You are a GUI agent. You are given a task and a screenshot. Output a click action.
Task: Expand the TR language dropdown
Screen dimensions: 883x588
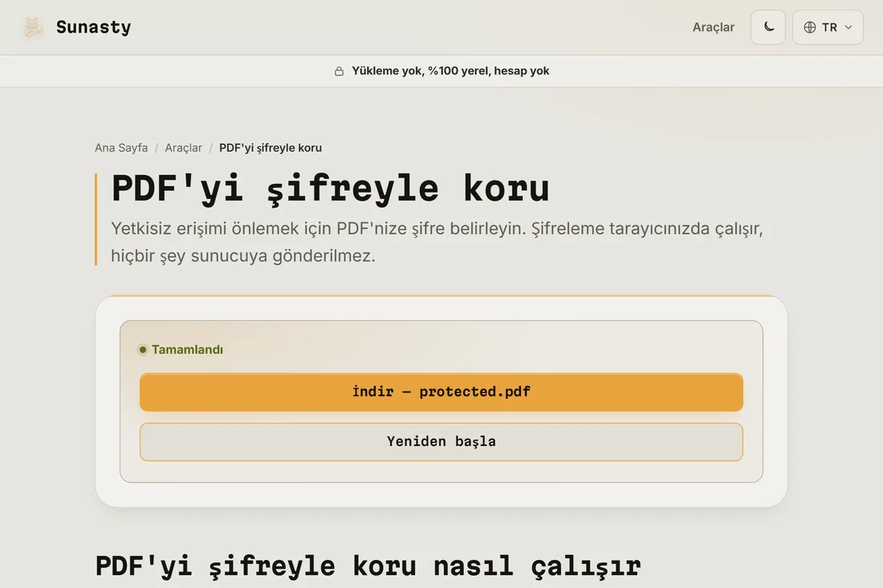click(828, 27)
